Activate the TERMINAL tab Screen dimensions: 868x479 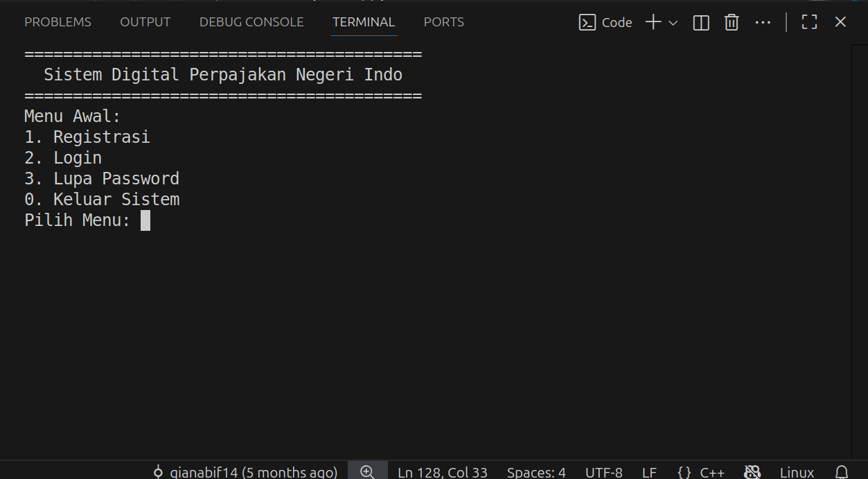(x=364, y=22)
